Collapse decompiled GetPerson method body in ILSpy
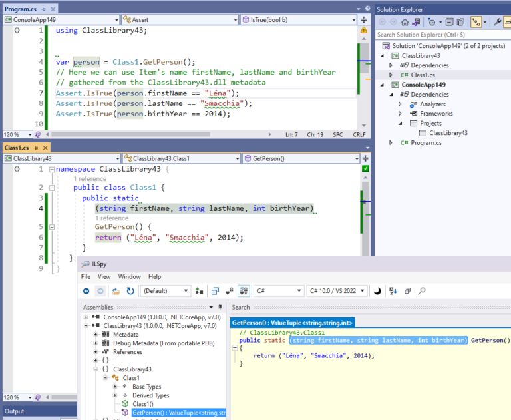Viewport: 511px width, 420px height. click(235, 348)
